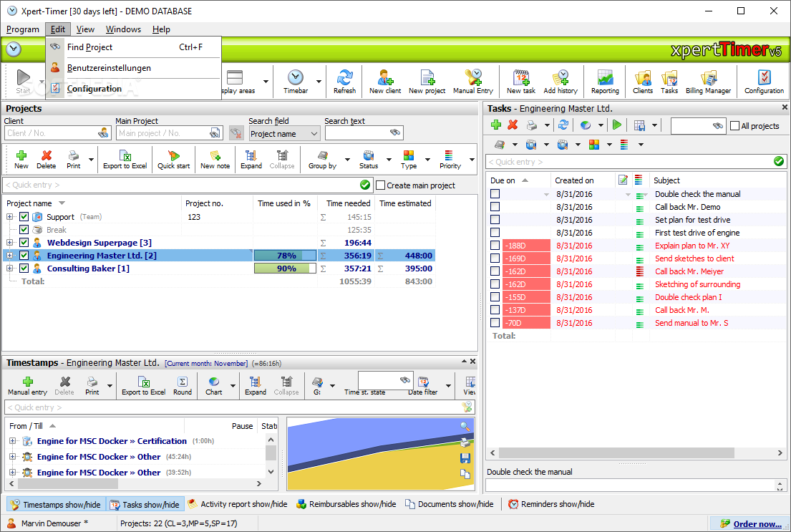Click the New task toolbar icon
The height and width of the screenshot is (532, 791).
(x=520, y=81)
